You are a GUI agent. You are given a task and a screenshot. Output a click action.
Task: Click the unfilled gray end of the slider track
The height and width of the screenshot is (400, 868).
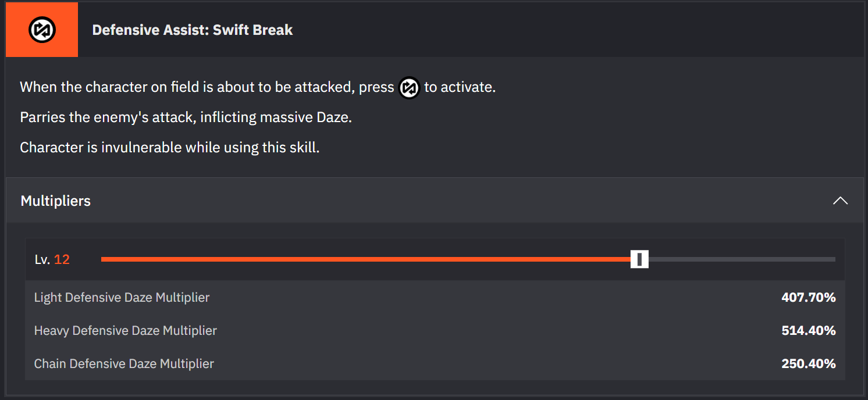tap(742, 259)
